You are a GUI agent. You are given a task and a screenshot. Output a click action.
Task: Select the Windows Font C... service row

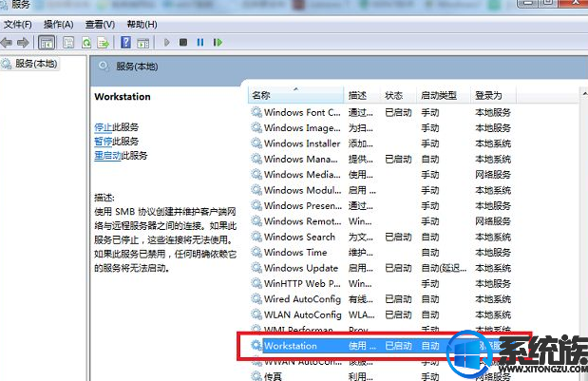coord(381,112)
